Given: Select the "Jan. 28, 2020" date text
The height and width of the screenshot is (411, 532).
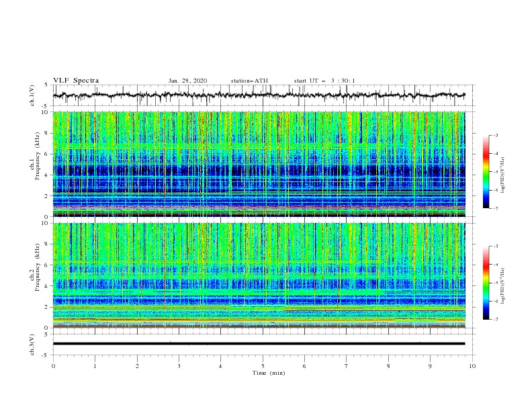Looking at the screenshot, I should point(187,81).
